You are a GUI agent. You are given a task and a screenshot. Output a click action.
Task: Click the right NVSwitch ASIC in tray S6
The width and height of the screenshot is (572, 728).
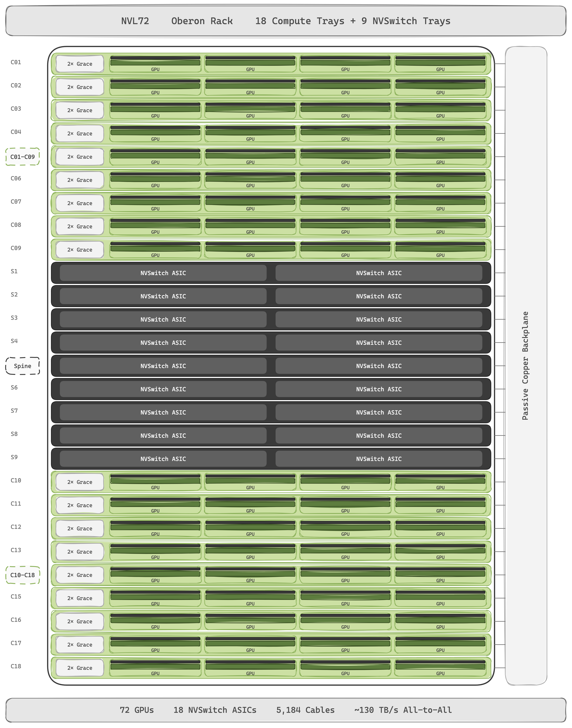[x=379, y=389]
